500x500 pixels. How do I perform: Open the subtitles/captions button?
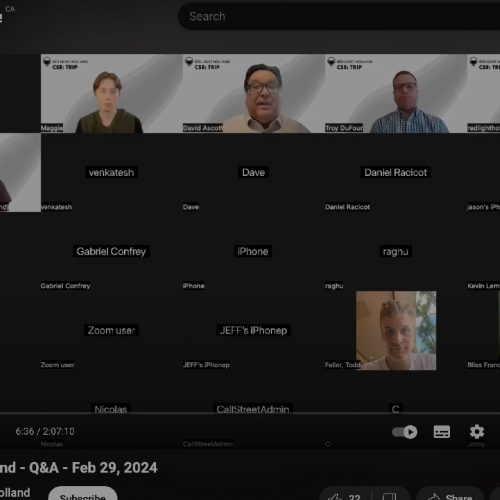(442, 432)
